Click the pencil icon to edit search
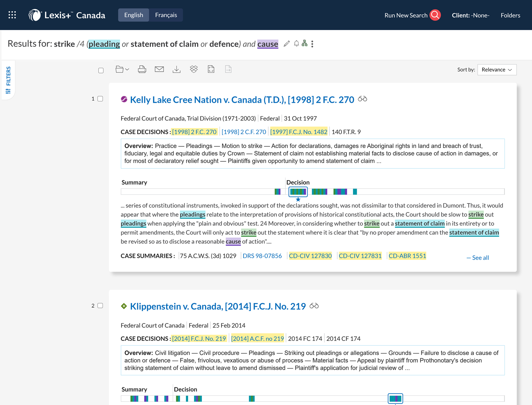 (287, 44)
